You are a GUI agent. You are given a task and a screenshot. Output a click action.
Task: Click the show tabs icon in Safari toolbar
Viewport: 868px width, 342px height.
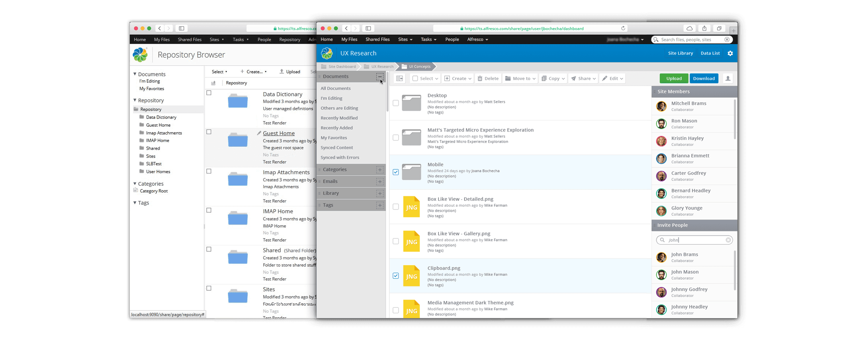tap(719, 28)
